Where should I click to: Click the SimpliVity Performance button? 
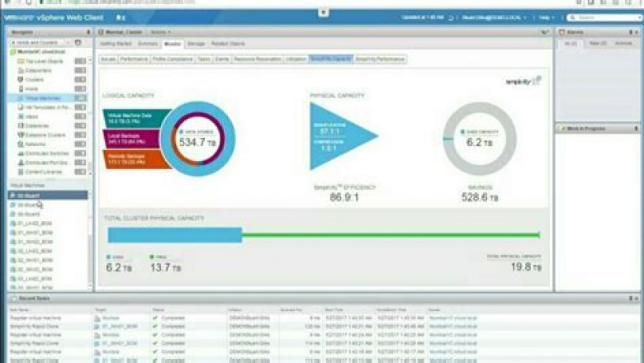[380, 59]
